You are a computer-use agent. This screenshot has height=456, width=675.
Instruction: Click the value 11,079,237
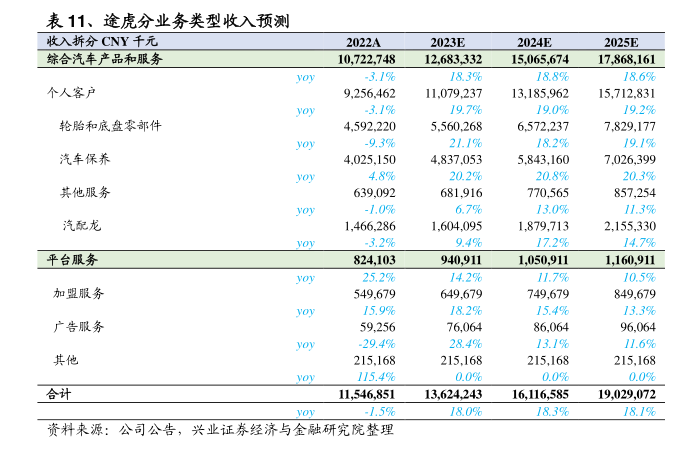pyautogui.click(x=454, y=93)
